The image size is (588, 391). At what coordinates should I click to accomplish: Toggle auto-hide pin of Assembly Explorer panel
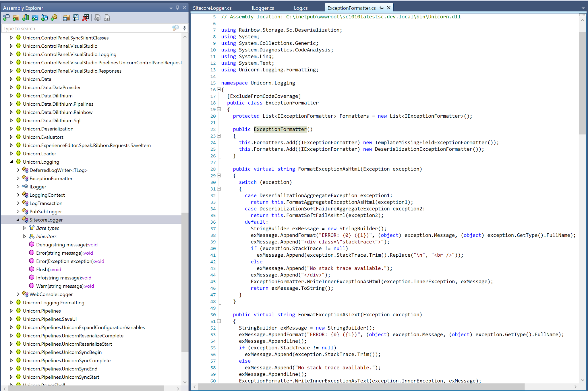177,8
